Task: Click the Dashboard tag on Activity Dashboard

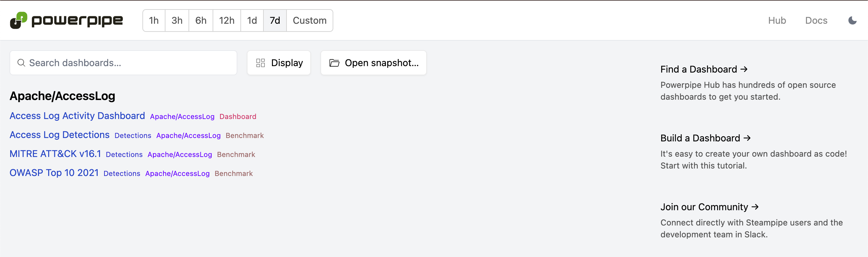Action: tap(238, 117)
